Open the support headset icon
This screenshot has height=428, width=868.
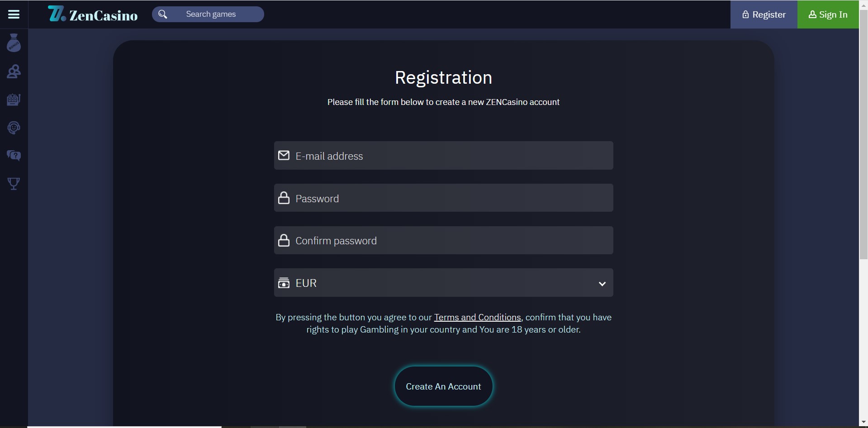pos(14,128)
